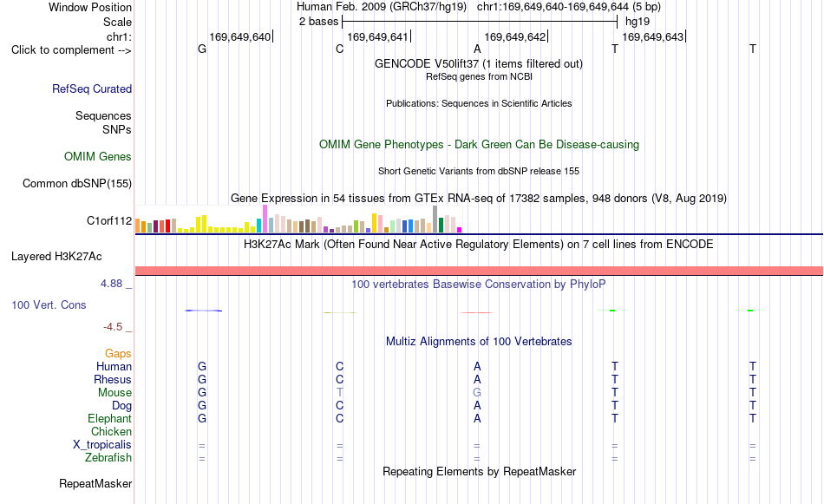Screen dimensions: 824x504
Task: Click the OMIM Gene Phenotypes title
Action: pyautogui.click(x=479, y=145)
